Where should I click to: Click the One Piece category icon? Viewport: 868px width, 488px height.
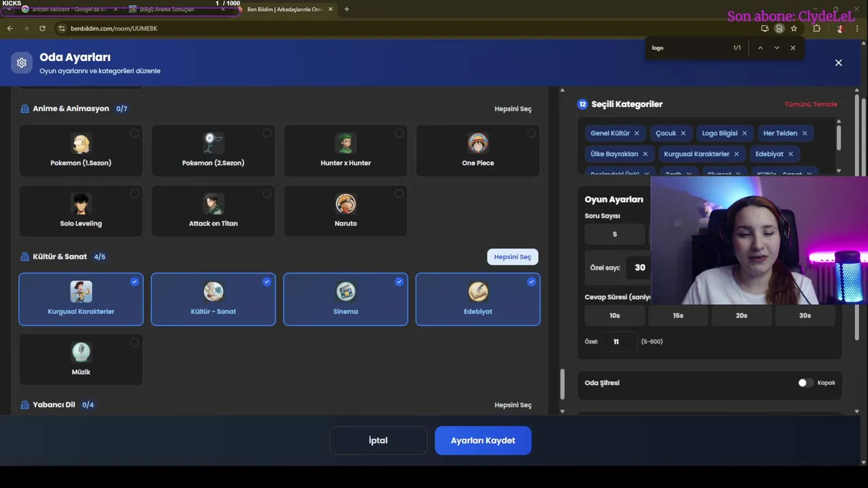[478, 143]
